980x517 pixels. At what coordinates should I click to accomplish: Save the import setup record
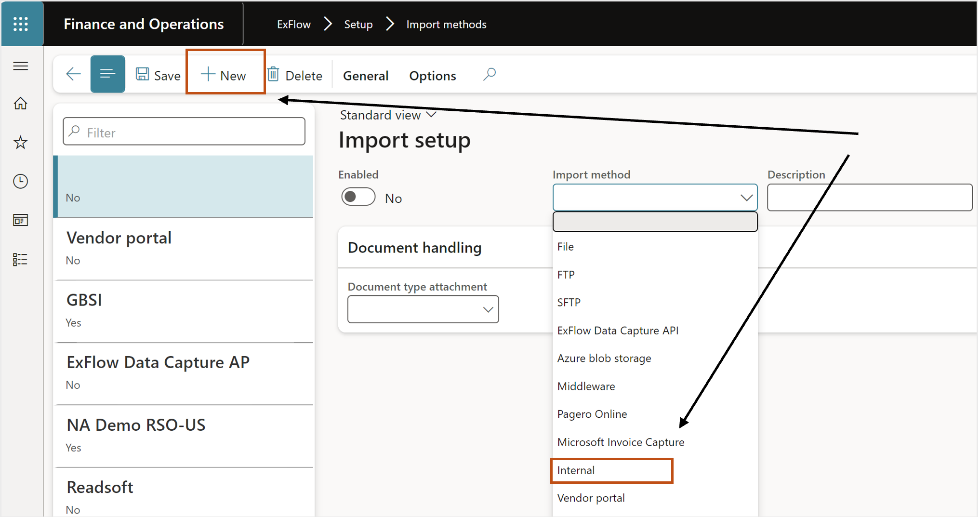point(158,75)
